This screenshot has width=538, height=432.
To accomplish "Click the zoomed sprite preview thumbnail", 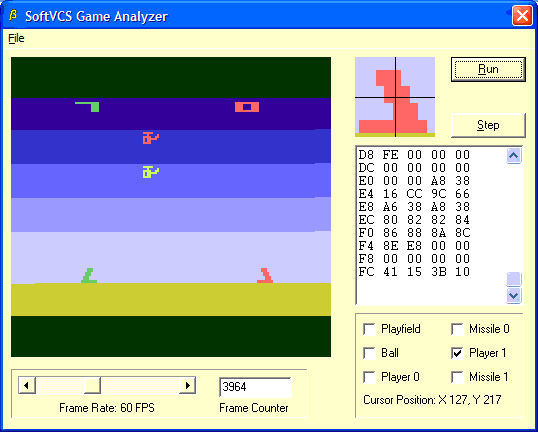I will tap(395, 97).
